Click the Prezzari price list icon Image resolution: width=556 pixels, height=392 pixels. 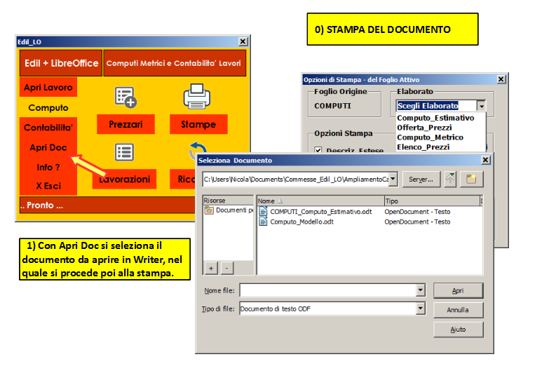pyautogui.click(x=126, y=97)
